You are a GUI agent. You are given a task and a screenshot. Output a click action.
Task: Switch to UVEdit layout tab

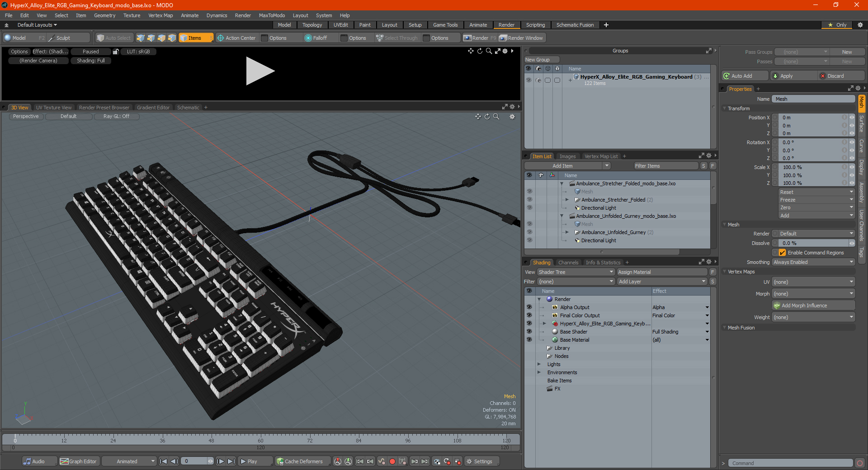click(340, 25)
